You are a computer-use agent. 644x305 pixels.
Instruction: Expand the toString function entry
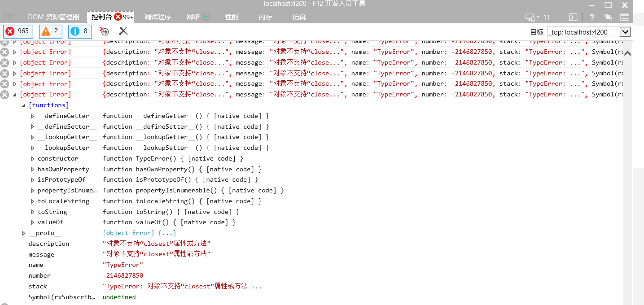[32, 211]
